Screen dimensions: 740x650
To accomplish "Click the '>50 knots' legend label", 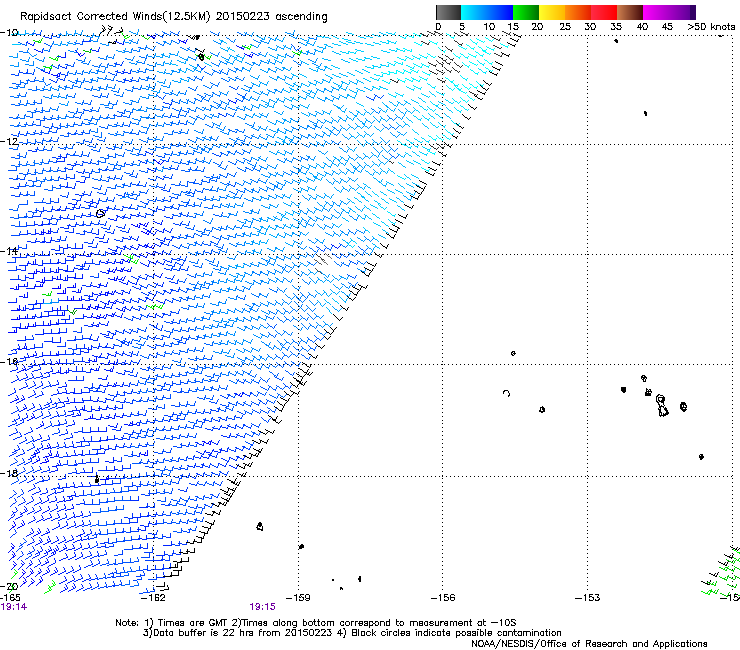I will [711, 27].
